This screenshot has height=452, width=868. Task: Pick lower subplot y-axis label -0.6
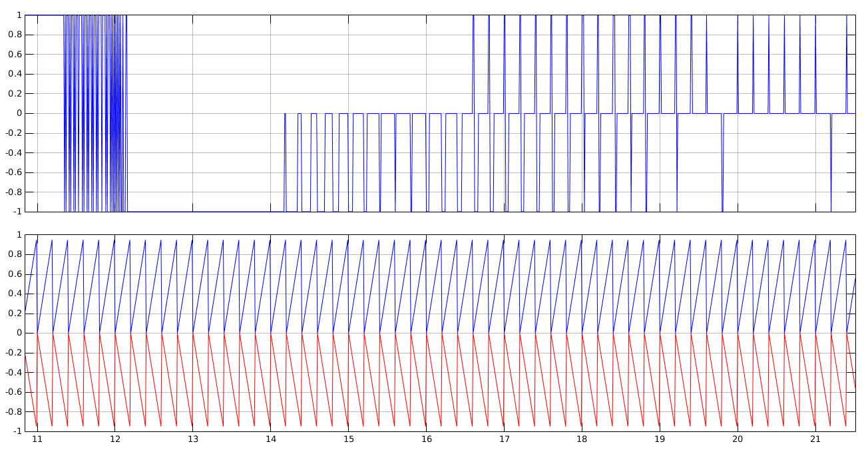13,391
